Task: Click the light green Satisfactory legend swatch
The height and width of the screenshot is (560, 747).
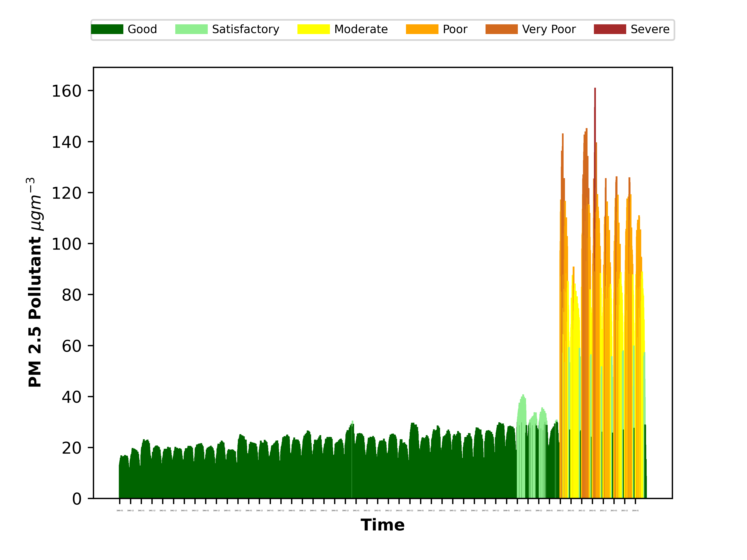Action: (x=191, y=29)
